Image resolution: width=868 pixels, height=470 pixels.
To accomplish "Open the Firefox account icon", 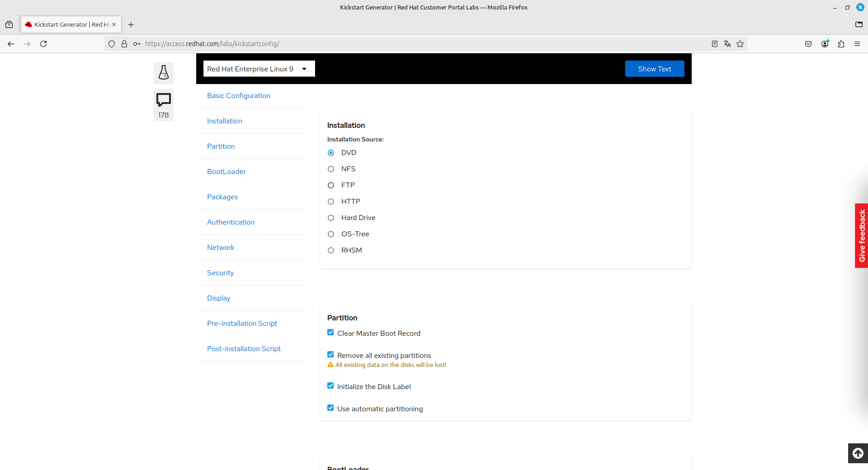I will (825, 44).
